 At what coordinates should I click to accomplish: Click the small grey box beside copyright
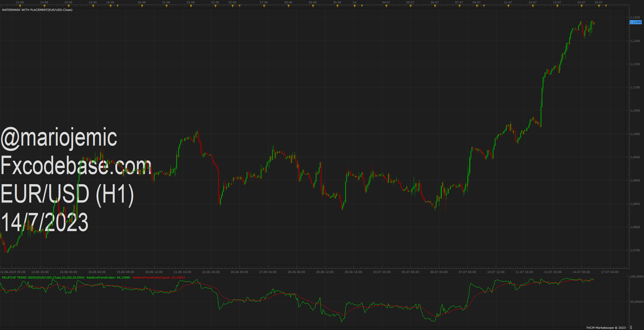(631, 327)
